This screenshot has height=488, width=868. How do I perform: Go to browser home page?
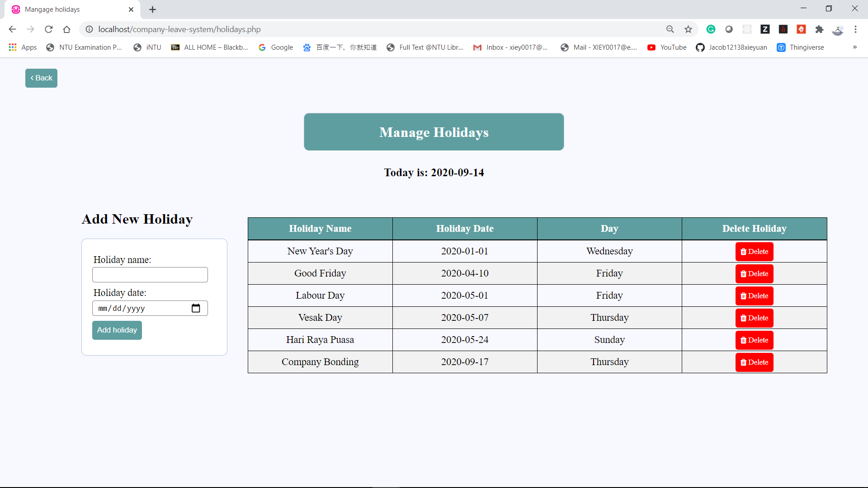coord(67,29)
